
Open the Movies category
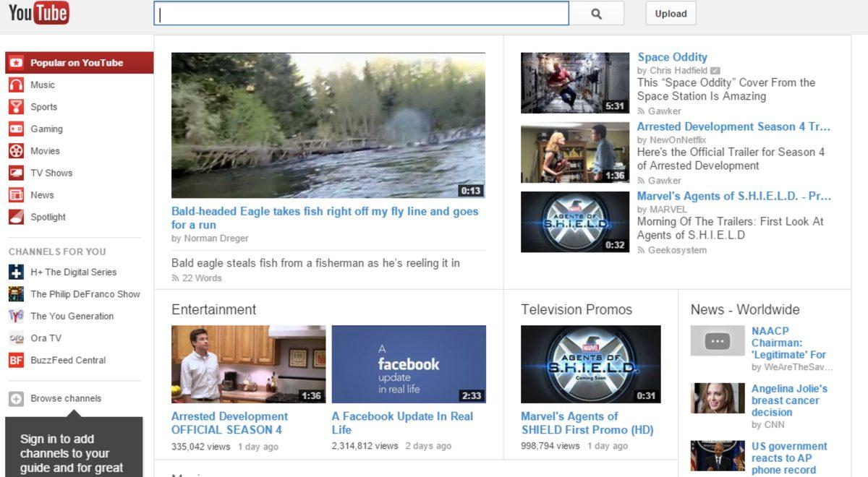point(45,151)
